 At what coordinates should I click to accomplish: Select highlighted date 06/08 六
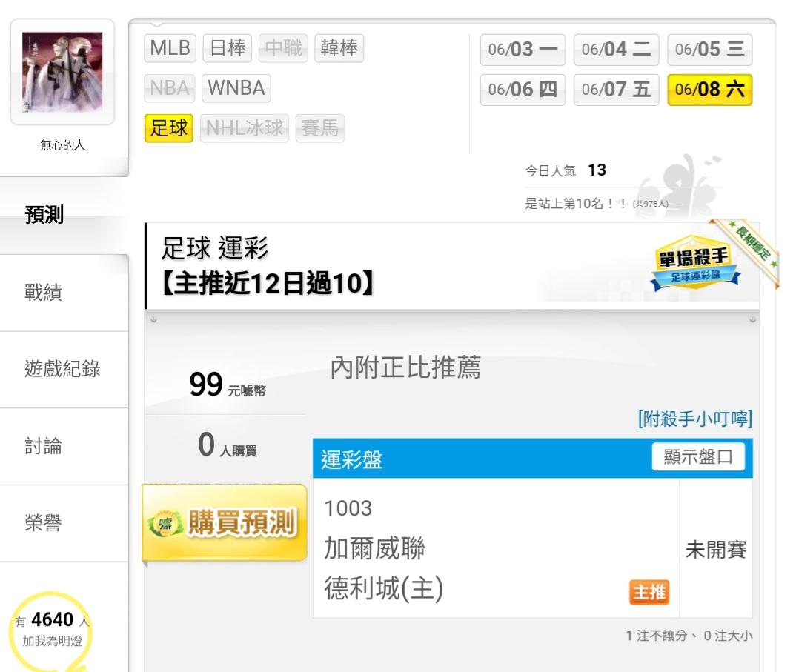tap(710, 90)
